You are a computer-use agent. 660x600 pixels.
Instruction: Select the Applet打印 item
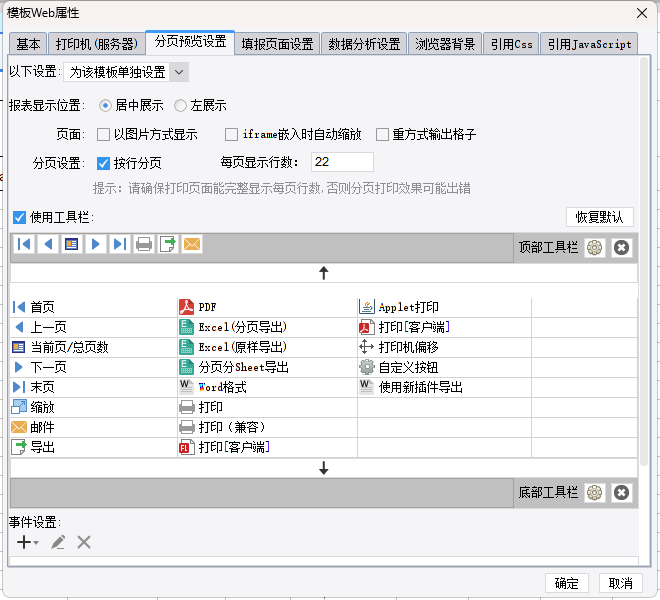tap(444, 307)
